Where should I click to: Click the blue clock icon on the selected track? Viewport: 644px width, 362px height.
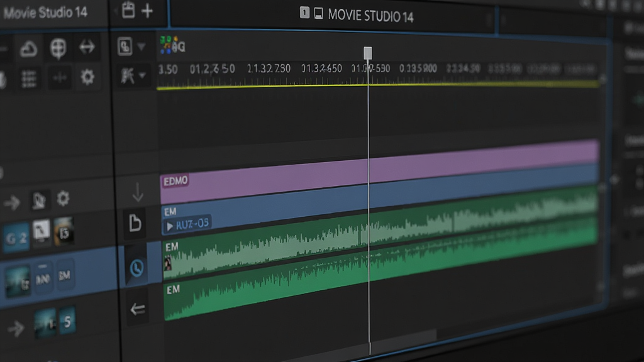136,268
